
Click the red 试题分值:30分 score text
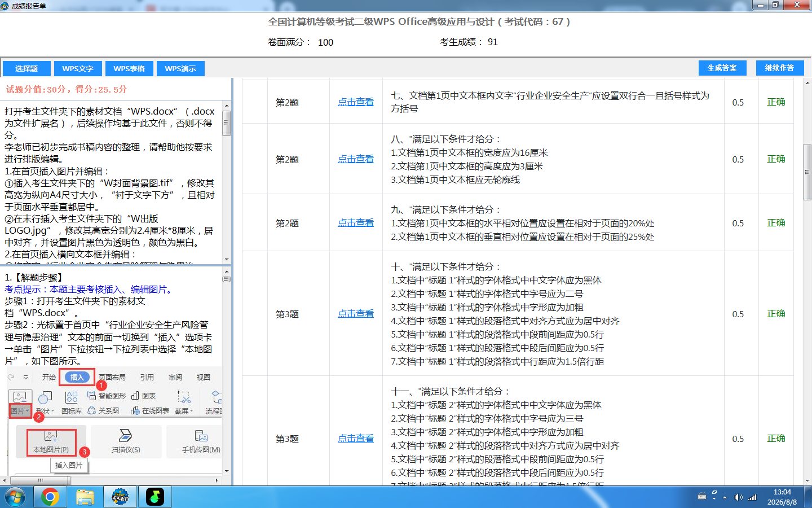tap(67, 90)
